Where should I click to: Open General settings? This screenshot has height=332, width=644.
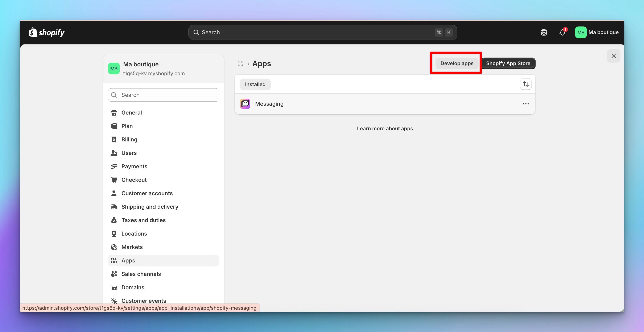164,113
